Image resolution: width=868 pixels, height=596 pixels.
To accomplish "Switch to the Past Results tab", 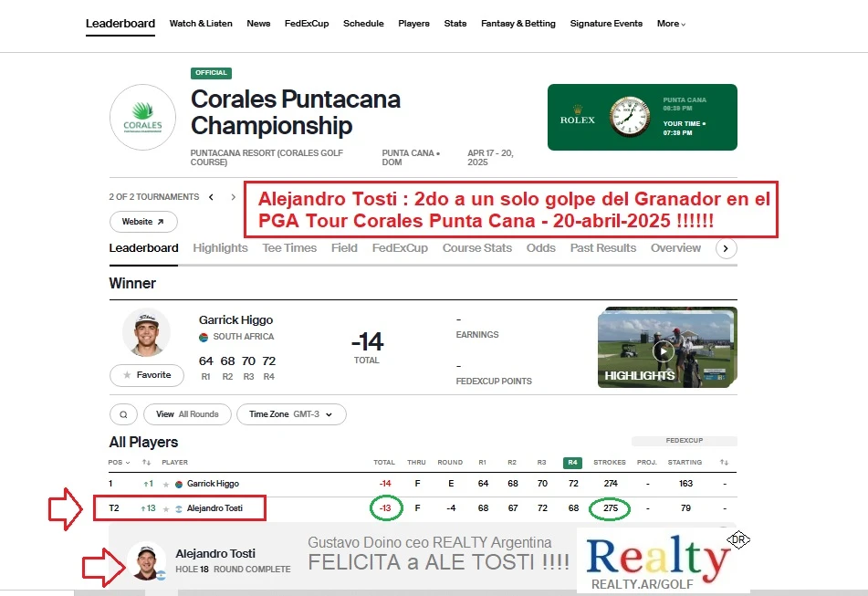I will pyautogui.click(x=603, y=248).
